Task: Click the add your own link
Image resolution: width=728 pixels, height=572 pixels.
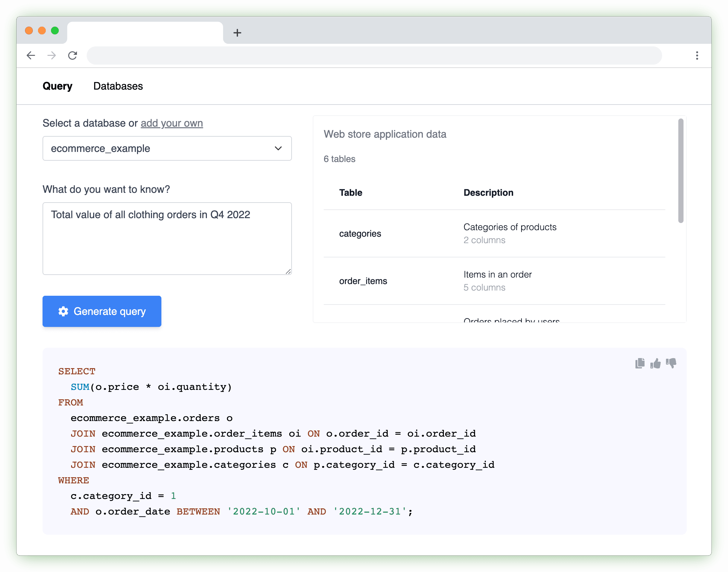Action: point(171,123)
